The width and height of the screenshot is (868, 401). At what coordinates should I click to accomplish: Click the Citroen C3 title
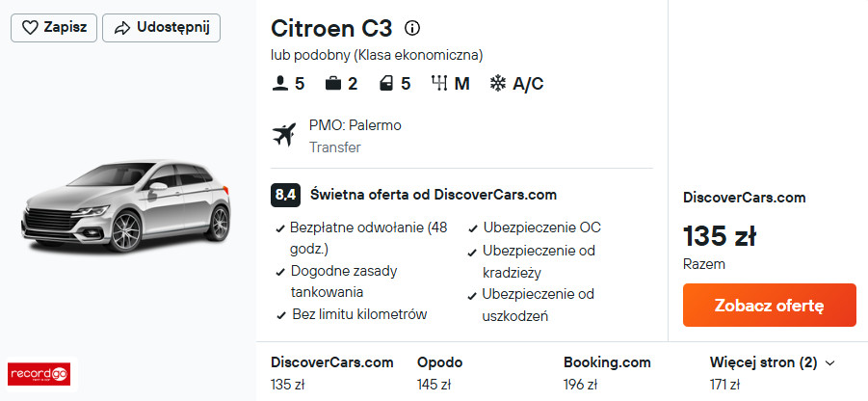pos(331,28)
